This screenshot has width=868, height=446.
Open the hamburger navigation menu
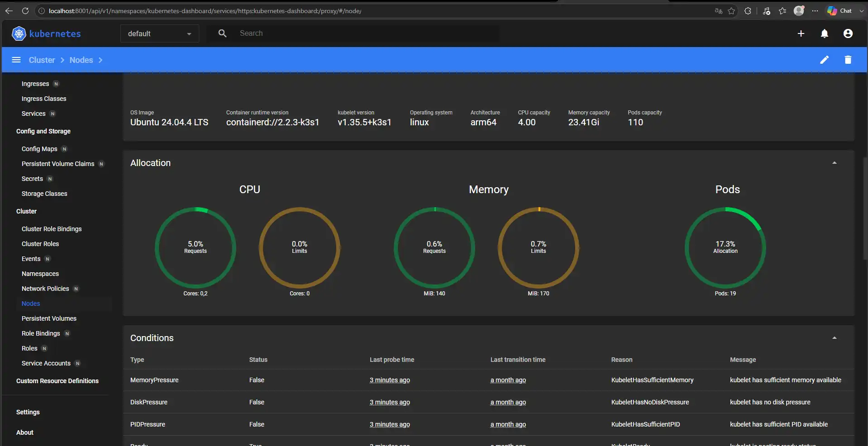(16, 60)
